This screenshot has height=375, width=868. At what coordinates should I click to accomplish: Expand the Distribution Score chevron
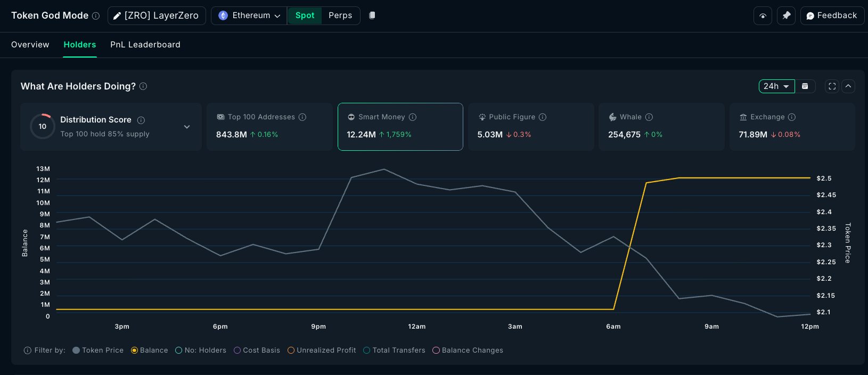pyautogui.click(x=187, y=127)
